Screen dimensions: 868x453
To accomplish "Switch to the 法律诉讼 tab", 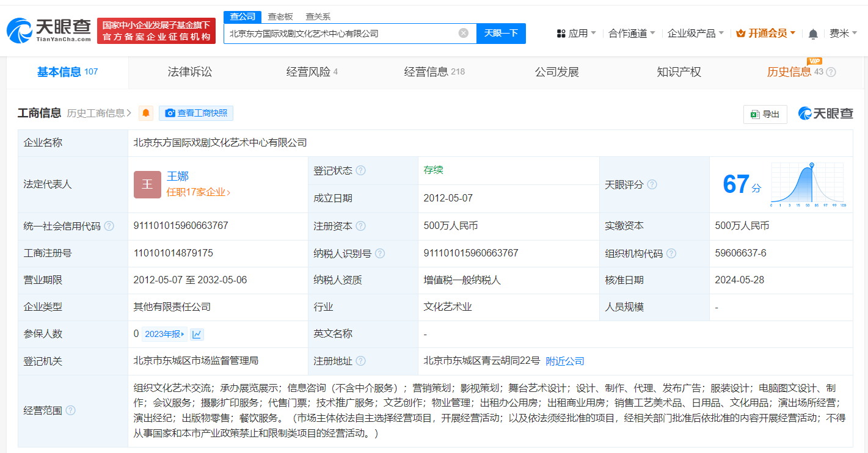I will click(190, 72).
